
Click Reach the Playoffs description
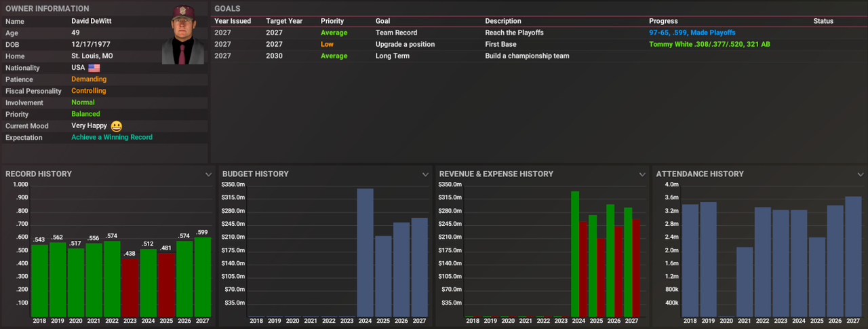(x=514, y=33)
